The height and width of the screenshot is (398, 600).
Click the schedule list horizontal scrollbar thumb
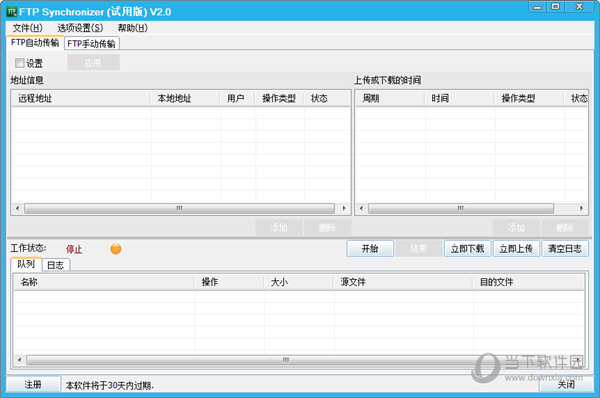point(461,208)
